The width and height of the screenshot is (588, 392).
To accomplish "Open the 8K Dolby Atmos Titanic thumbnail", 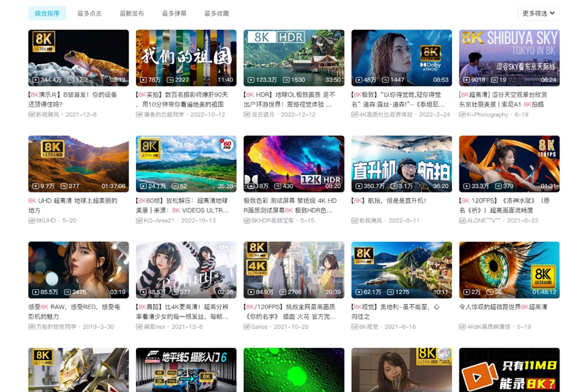I will click(x=402, y=59).
